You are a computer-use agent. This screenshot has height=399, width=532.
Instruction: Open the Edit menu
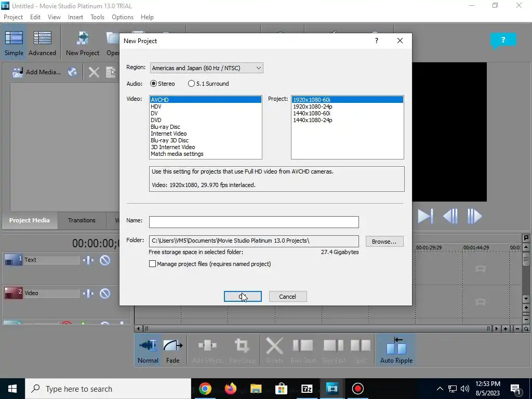coord(35,17)
